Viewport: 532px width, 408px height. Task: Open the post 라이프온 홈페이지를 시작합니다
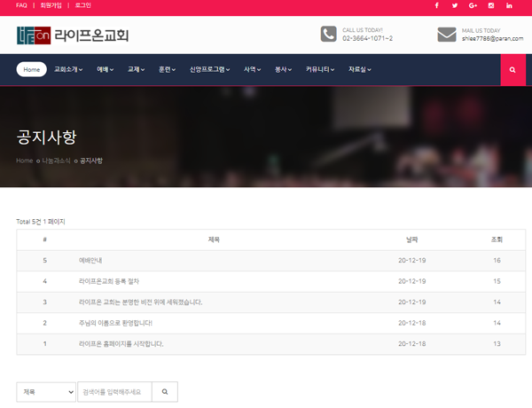click(x=121, y=344)
